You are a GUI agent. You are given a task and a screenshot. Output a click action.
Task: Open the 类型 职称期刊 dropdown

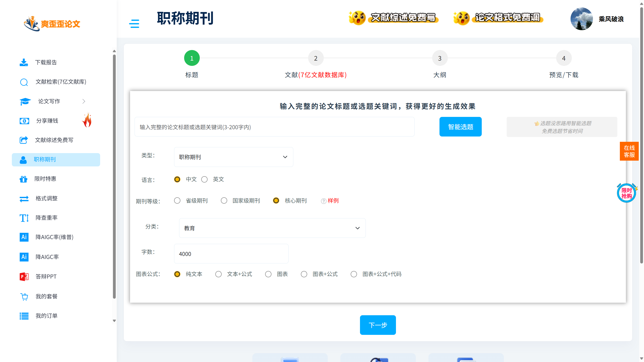(233, 157)
